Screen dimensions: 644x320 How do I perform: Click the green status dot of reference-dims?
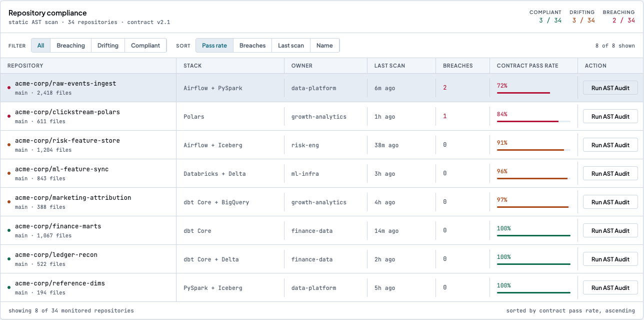click(9, 287)
